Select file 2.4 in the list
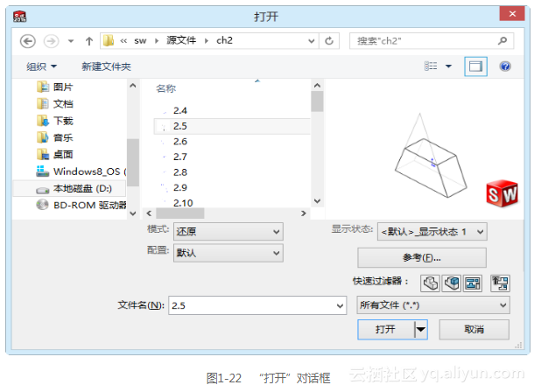Screen dimensions: 534x392 coord(232,110)
